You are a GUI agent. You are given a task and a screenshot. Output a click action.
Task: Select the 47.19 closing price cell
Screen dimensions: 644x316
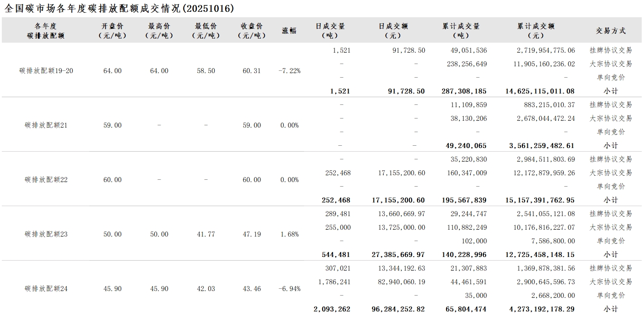(x=252, y=234)
